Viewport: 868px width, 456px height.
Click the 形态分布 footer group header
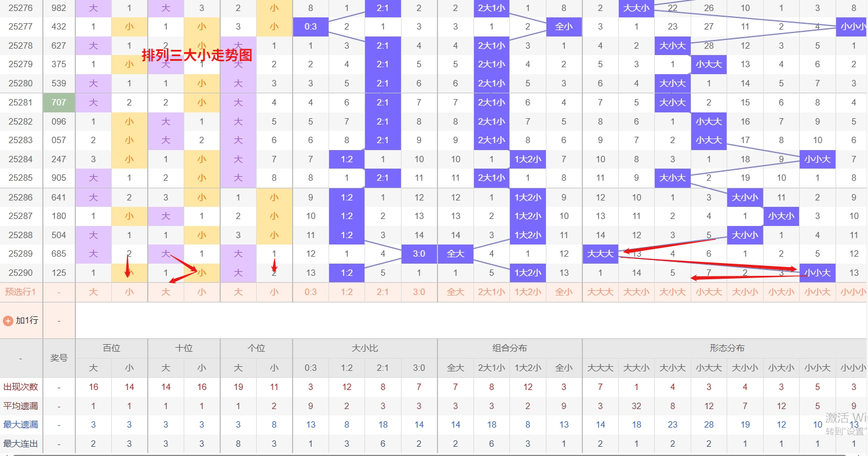[x=727, y=348]
